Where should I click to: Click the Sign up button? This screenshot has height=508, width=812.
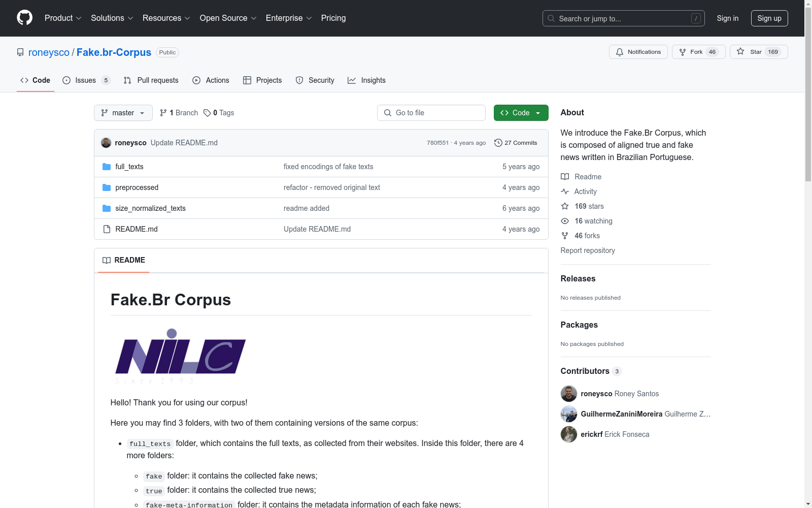pos(769,18)
